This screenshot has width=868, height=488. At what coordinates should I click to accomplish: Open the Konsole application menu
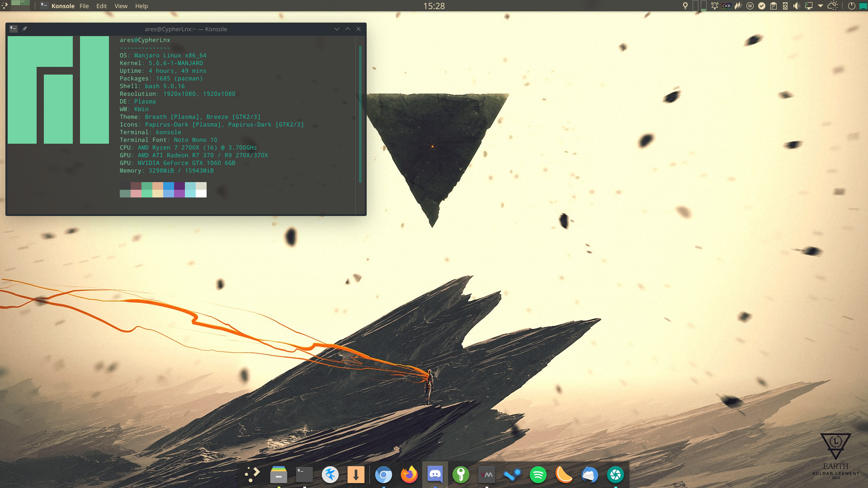63,6
